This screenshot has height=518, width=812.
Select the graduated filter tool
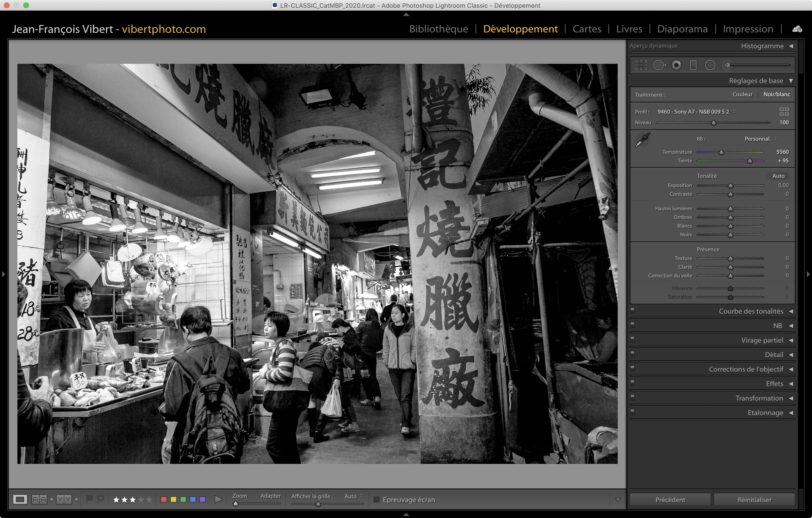pyautogui.click(x=693, y=65)
